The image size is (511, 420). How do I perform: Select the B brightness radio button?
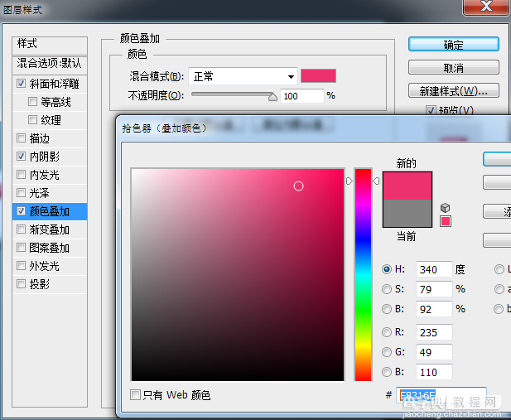[387, 309]
